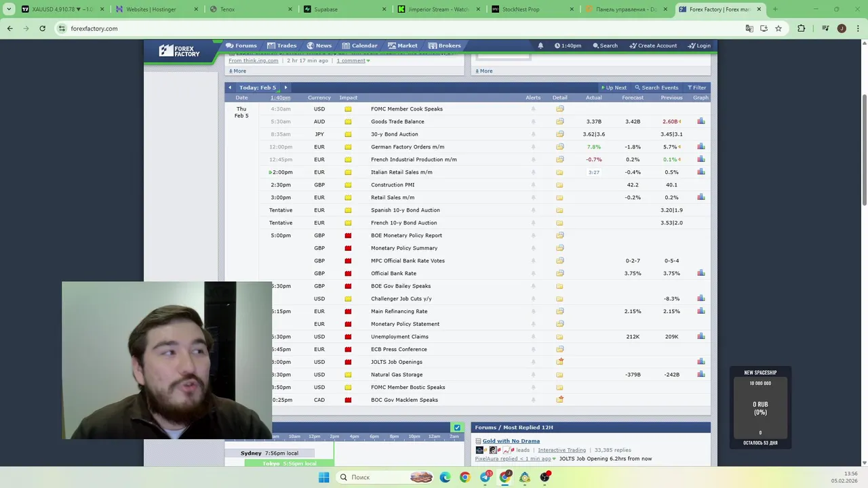Open the 1:40pm time settings
Screen dimensions: 868x488
568,45
